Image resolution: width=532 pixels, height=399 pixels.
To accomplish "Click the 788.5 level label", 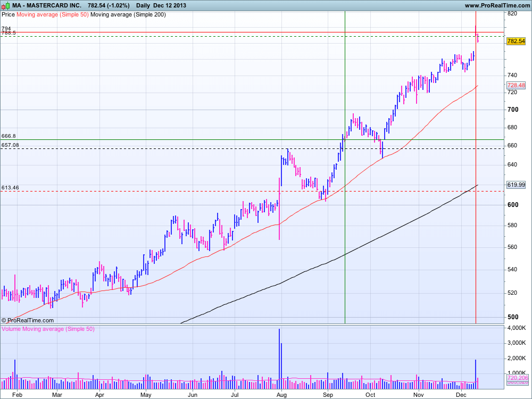I will (x=9, y=33).
